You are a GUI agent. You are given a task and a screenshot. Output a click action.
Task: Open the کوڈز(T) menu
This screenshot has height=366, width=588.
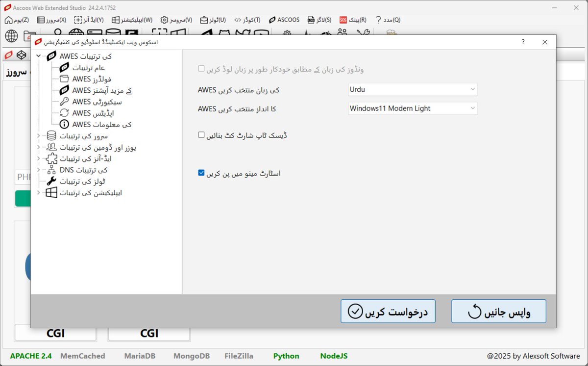click(247, 20)
